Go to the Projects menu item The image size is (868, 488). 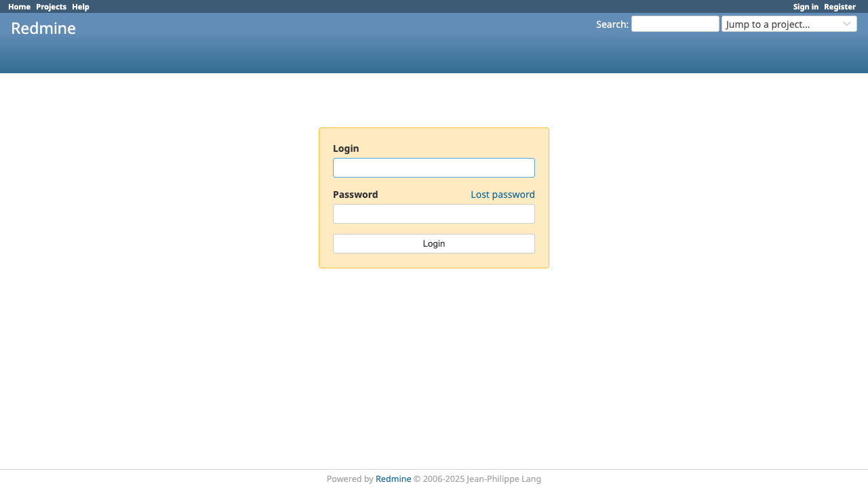(x=51, y=7)
